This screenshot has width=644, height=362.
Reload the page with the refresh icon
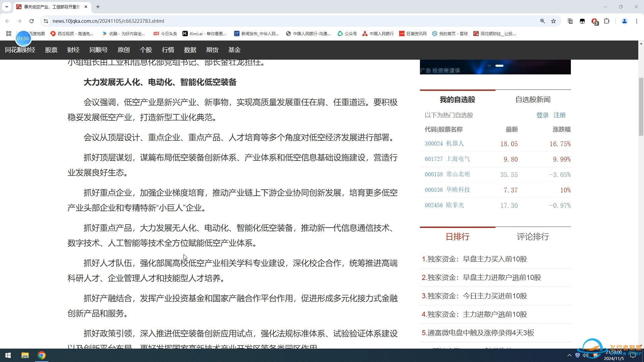[x=32, y=21]
